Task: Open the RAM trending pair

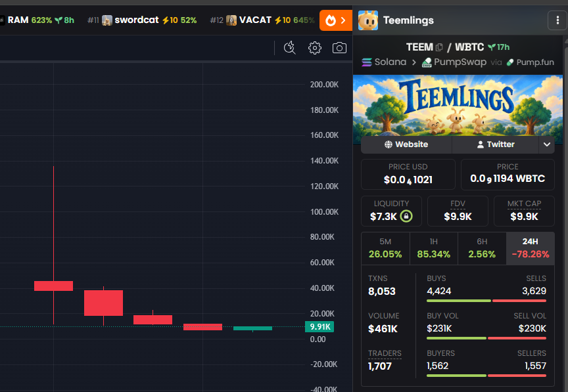Action: pyautogui.click(x=37, y=20)
